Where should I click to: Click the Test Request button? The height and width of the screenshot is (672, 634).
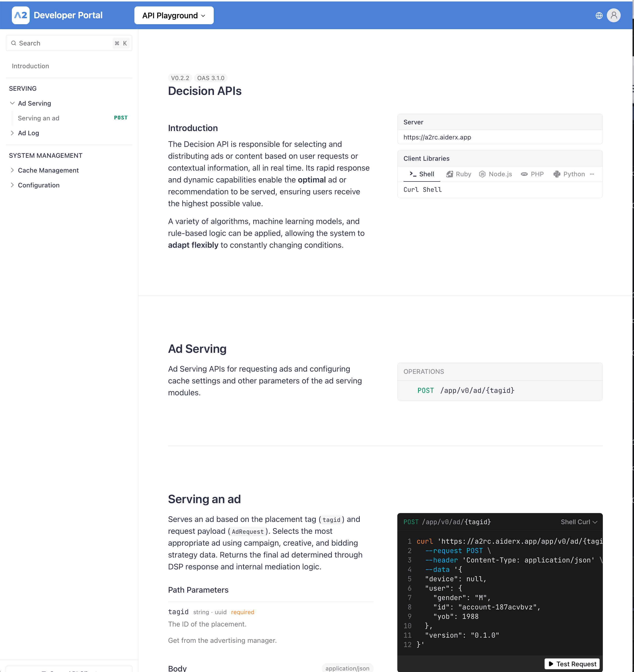point(572,664)
